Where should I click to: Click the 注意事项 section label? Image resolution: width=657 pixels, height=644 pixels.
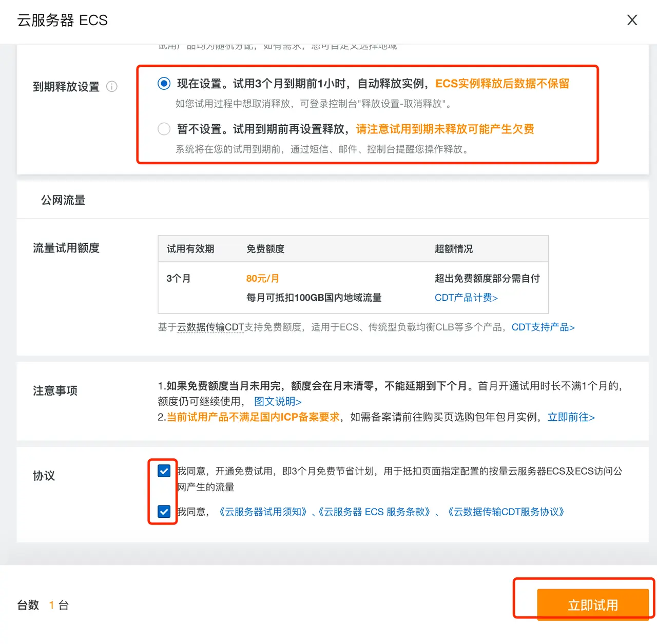click(x=55, y=391)
